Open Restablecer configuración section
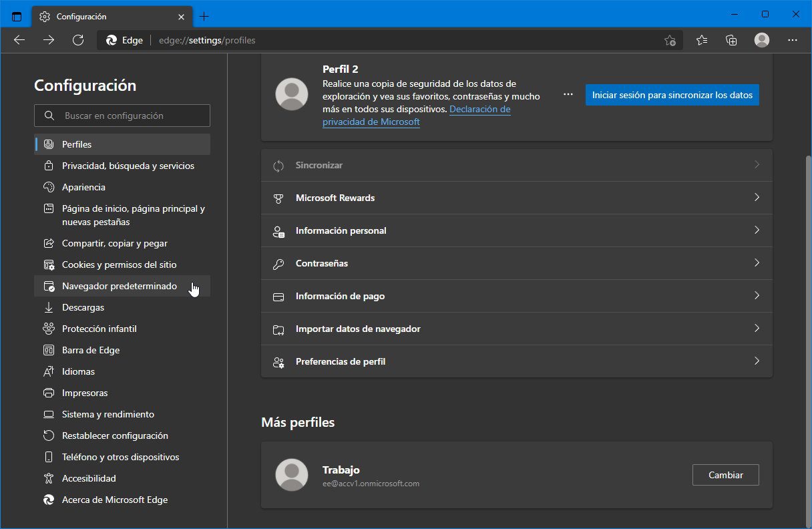Viewport: 812px width, 529px height. (122, 435)
